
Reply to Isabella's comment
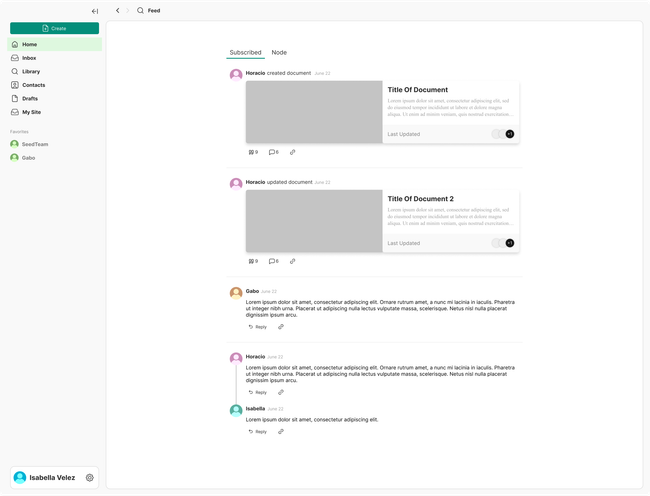pyautogui.click(x=257, y=432)
